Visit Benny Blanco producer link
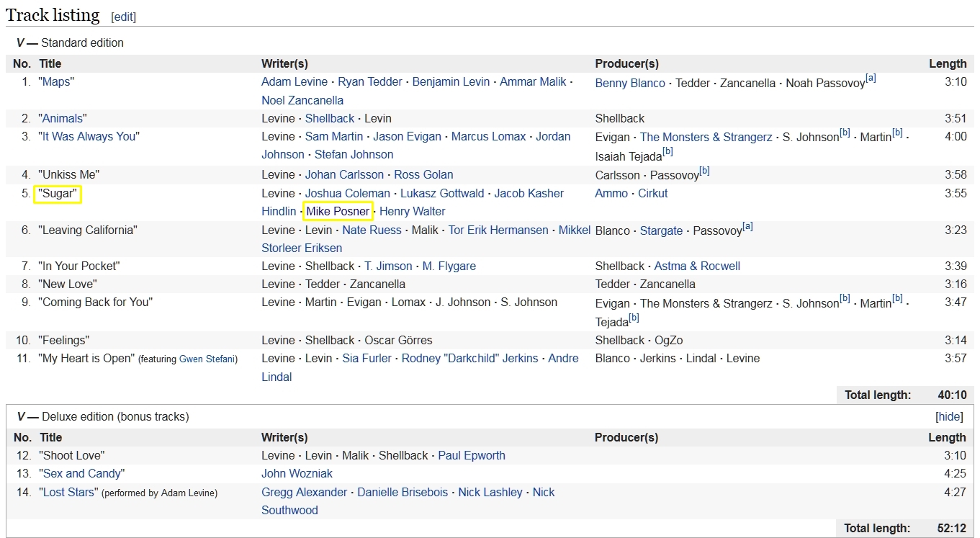Screen dimensions: 980x538 click(630, 84)
